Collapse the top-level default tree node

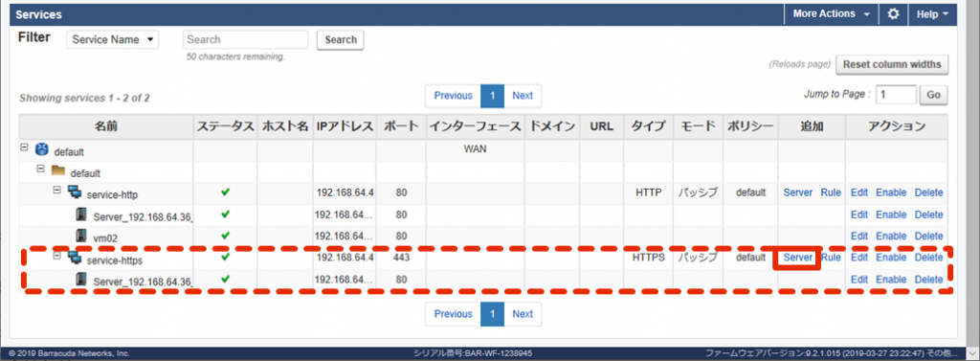(x=24, y=147)
